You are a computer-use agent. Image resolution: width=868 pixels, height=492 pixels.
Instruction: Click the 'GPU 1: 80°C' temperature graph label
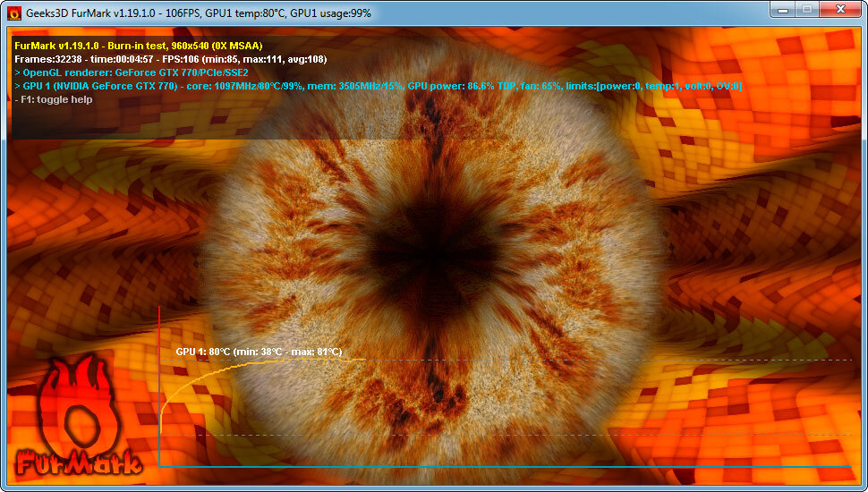click(x=260, y=352)
